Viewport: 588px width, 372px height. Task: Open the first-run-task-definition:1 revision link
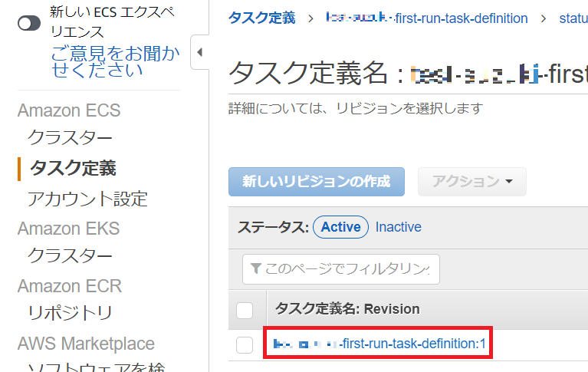click(x=379, y=344)
